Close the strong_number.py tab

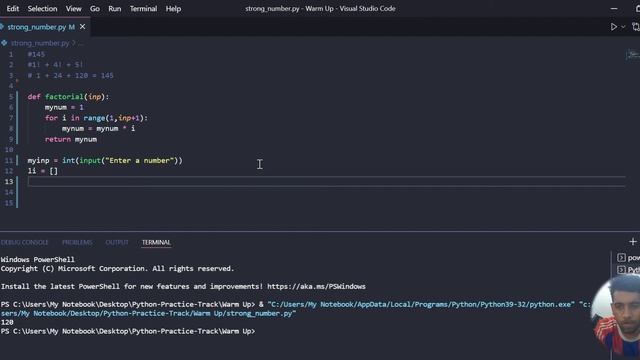click(82, 27)
